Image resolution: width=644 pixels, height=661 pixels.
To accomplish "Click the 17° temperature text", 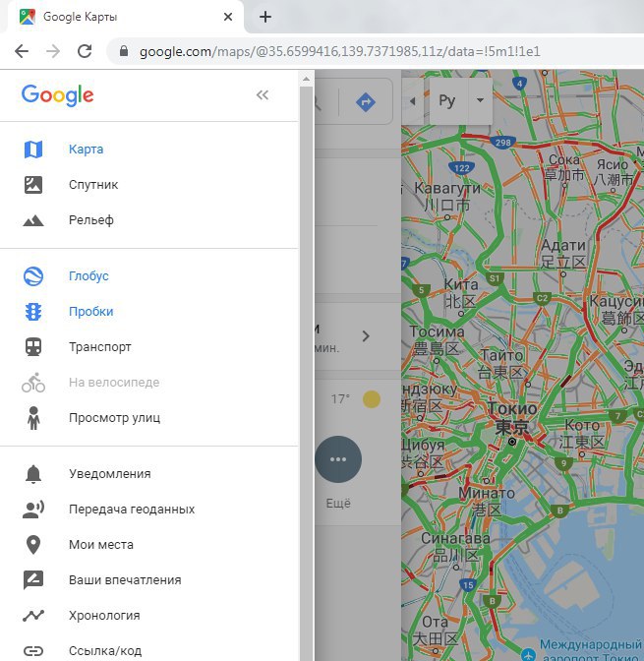I will pos(340,399).
